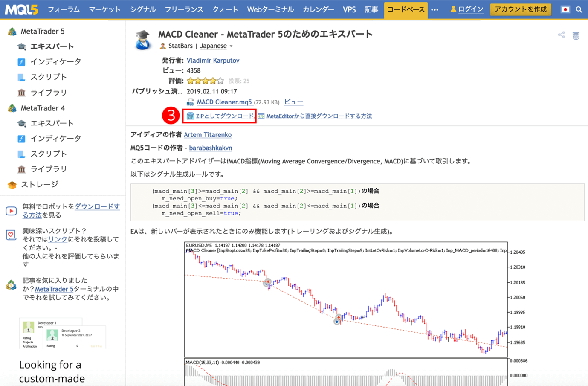Open the 記事 menu
Screen dimensions: 588x386
pos(371,9)
